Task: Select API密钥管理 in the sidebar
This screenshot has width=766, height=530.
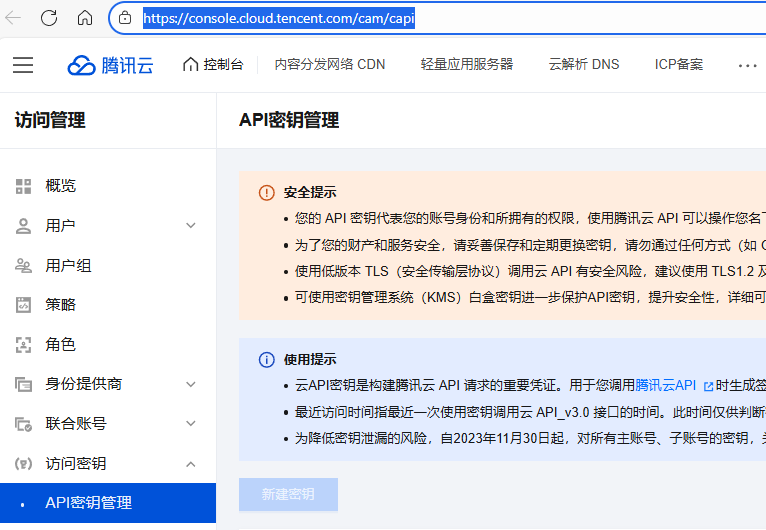Action: pyautogui.click(x=89, y=503)
